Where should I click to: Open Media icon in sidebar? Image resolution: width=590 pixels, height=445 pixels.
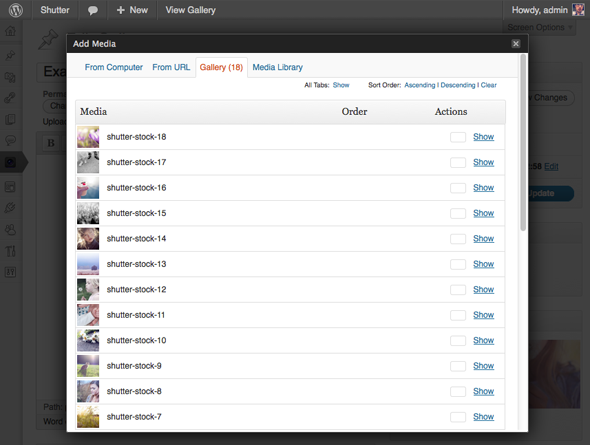[x=10, y=77]
